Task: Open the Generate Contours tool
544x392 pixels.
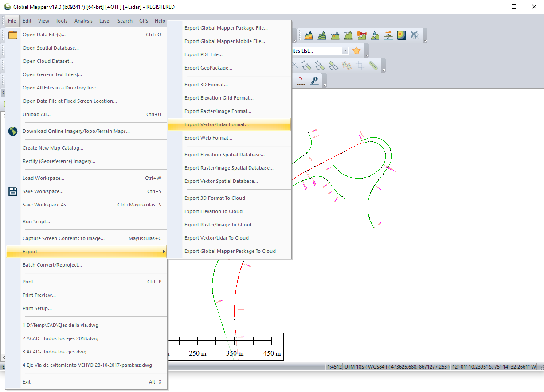Action: tap(322, 35)
